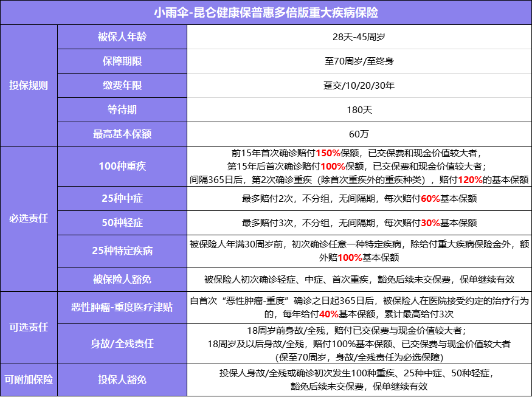The height and width of the screenshot is (397, 532).
Task: Click the note (保至70周岁，身故/全残责任为必选保障)
Action: pyautogui.click(x=359, y=357)
